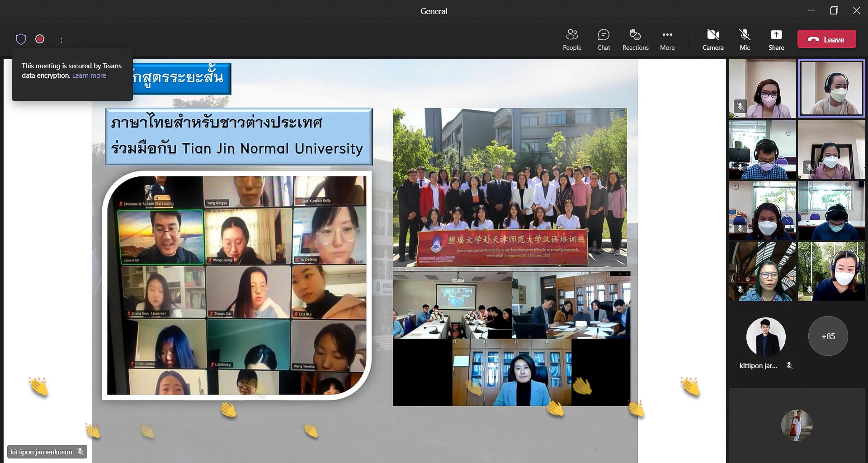The image size is (868, 463).
Task: Open the People panel
Action: click(572, 39)
